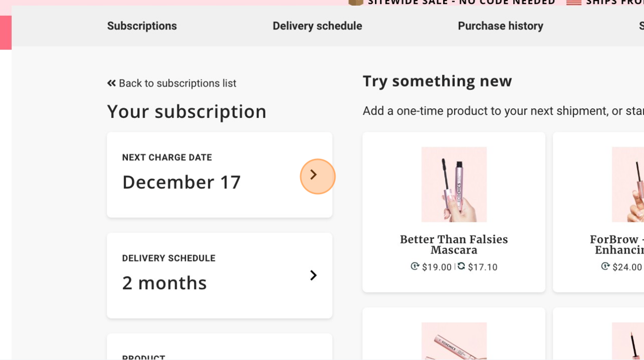Click the package icon in sale banner
The image size is (644, 360).
[x=356, y=2]
